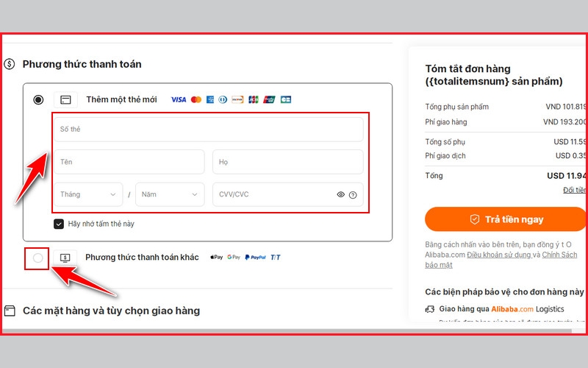Click the 'Phí giao dịch' row label
The image size is (588, 368).
445,156
